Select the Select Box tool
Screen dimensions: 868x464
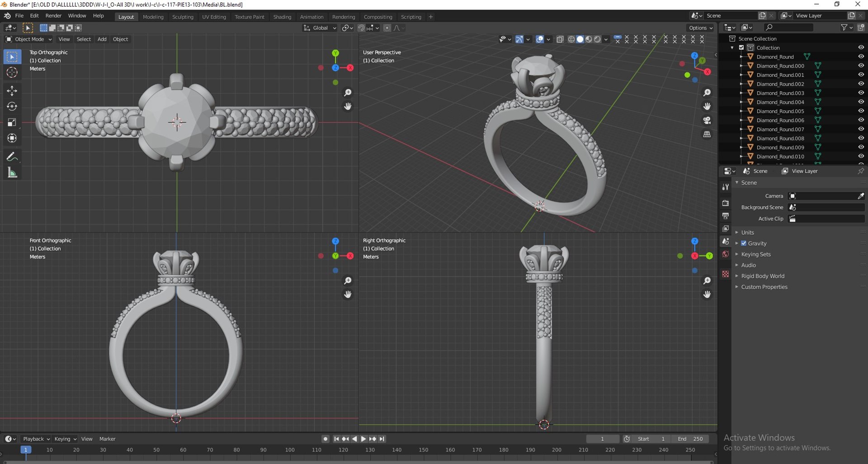[12, 57]
